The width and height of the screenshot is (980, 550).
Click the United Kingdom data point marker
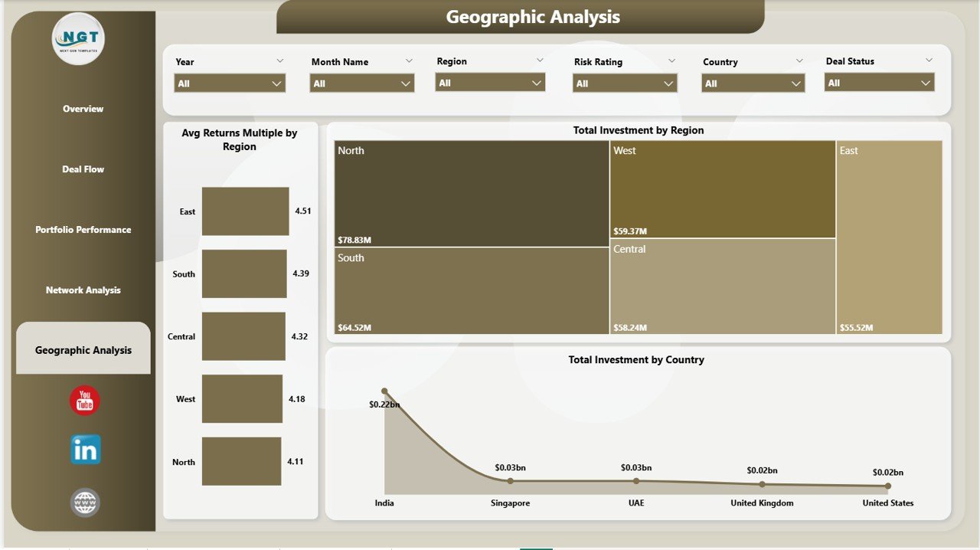[762, 484]
